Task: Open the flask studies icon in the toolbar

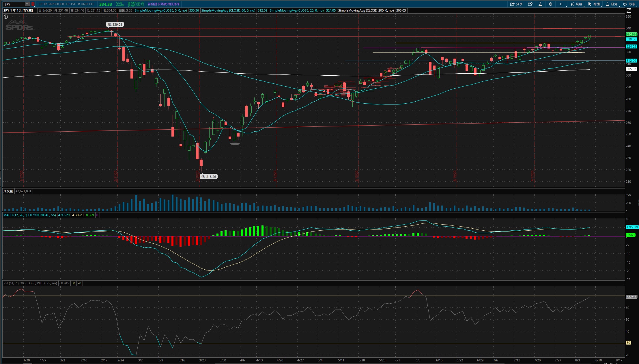Action: [x=540, y=4]
